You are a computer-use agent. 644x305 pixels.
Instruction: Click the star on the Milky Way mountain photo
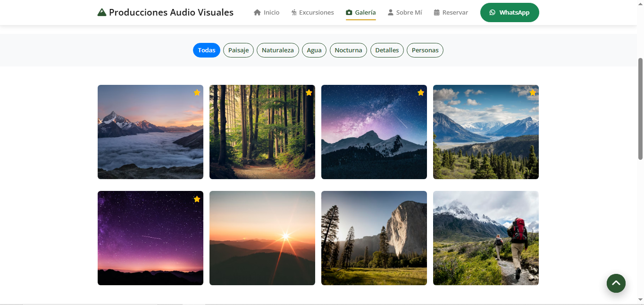pos(421,93)
